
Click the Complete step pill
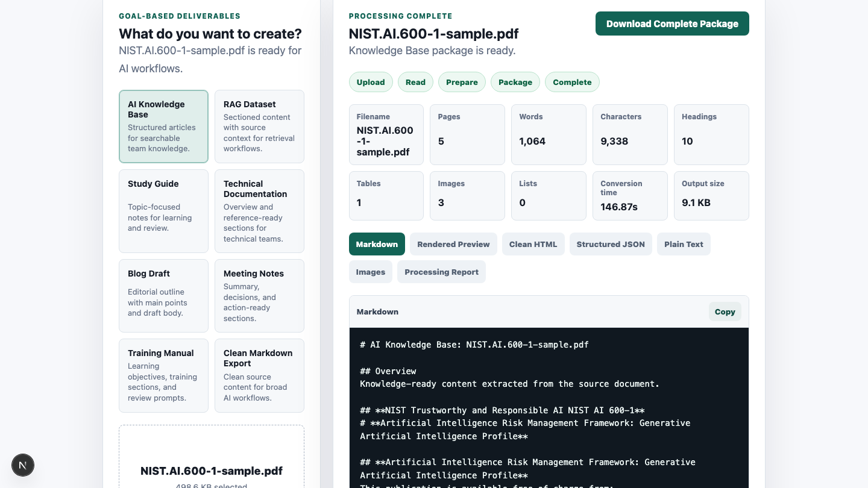572,82
